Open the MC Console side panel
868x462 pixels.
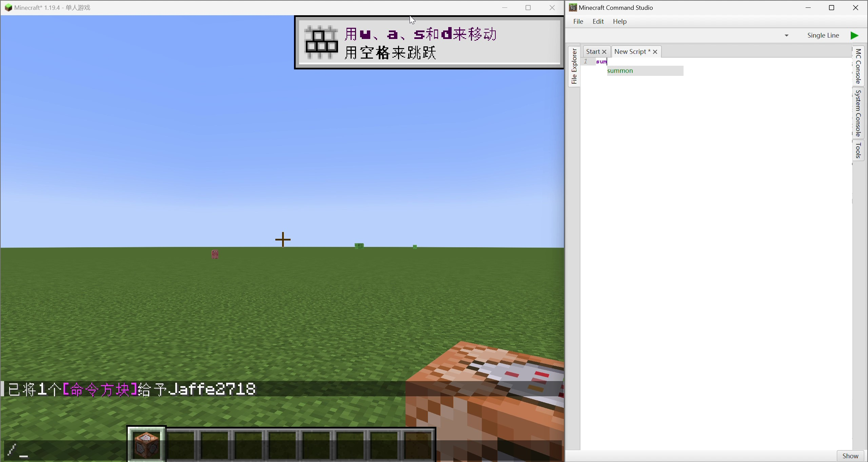click(x=858, y=66)
